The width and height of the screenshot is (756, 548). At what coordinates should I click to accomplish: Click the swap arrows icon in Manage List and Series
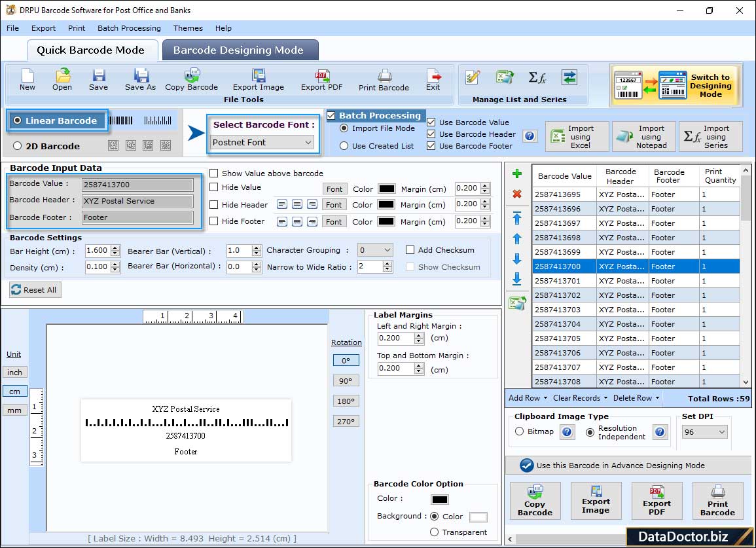(x=569, y=77)
